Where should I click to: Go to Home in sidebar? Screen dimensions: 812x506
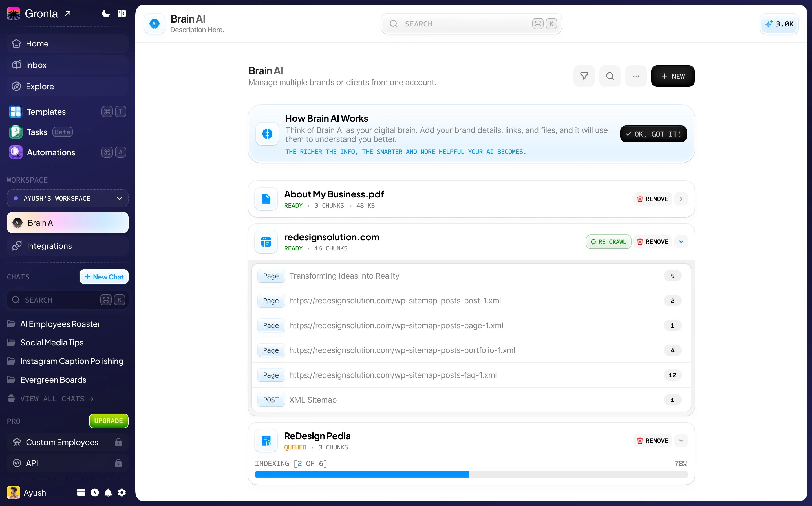click(67, 43)
